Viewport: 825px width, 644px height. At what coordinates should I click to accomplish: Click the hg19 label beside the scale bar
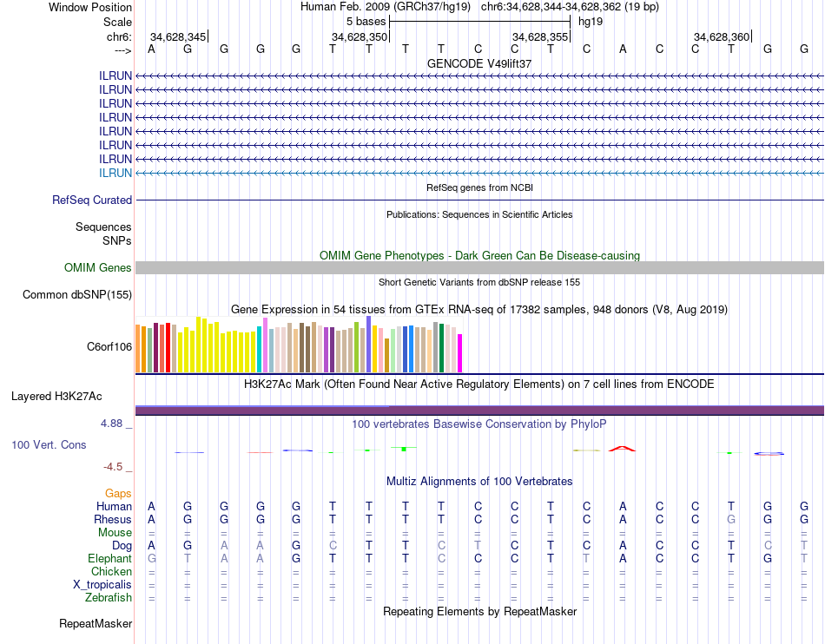click(591, 22)
